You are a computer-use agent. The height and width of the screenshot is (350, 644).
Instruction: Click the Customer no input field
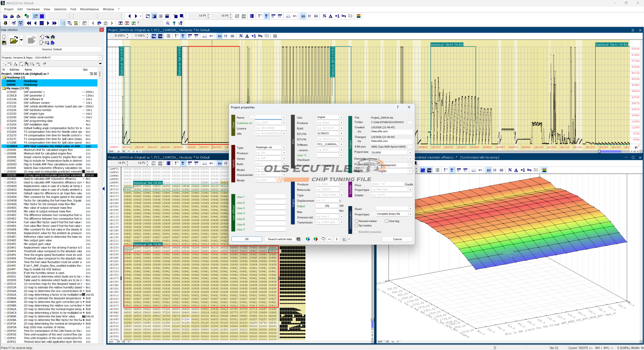pyautogui.click(x=268, y=123)
